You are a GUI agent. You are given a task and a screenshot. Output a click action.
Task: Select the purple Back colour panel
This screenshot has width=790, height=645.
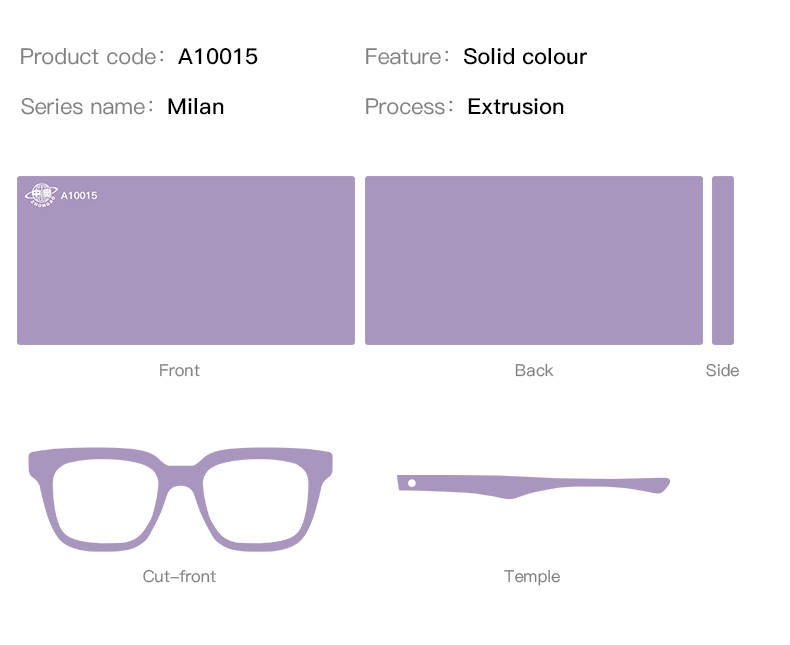point(534,261)
